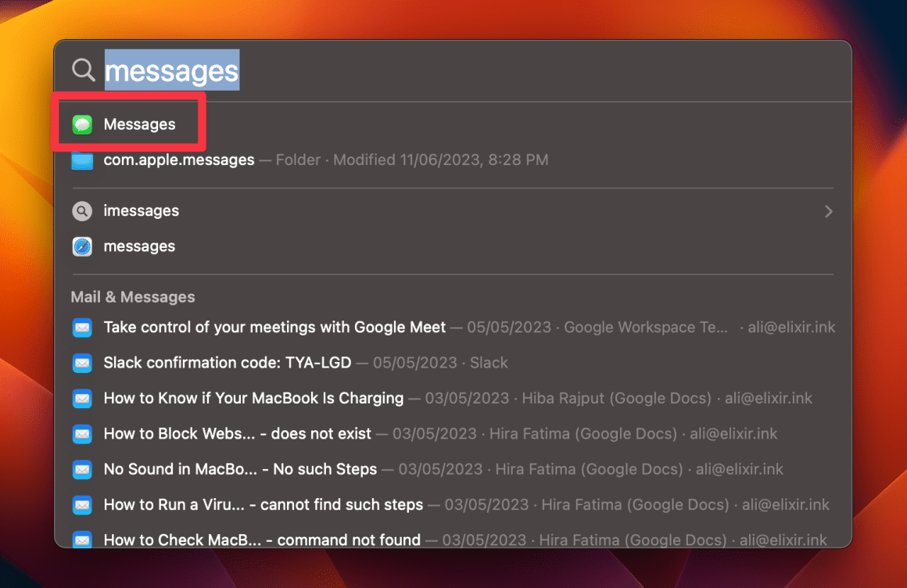Open the Take control of your meetings email
Image resolution: width=907 pixels, height=588 pixels.
pyautogui.click(x=274, y=327)
